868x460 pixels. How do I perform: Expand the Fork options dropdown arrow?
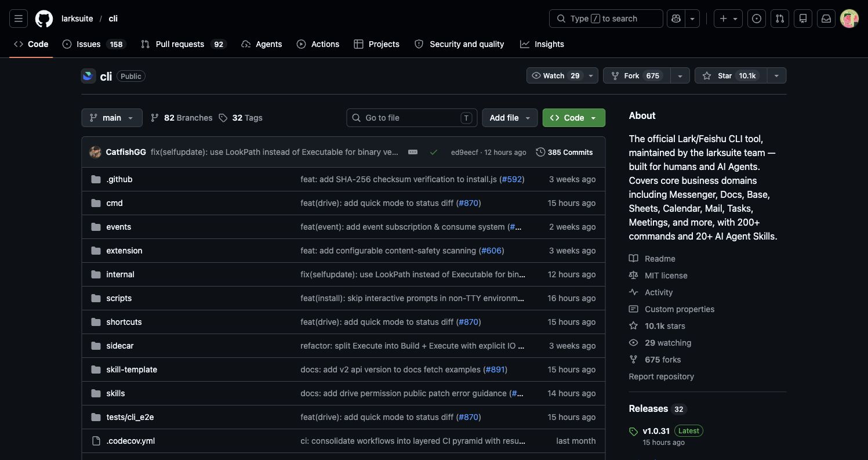(x=680, y=76)
